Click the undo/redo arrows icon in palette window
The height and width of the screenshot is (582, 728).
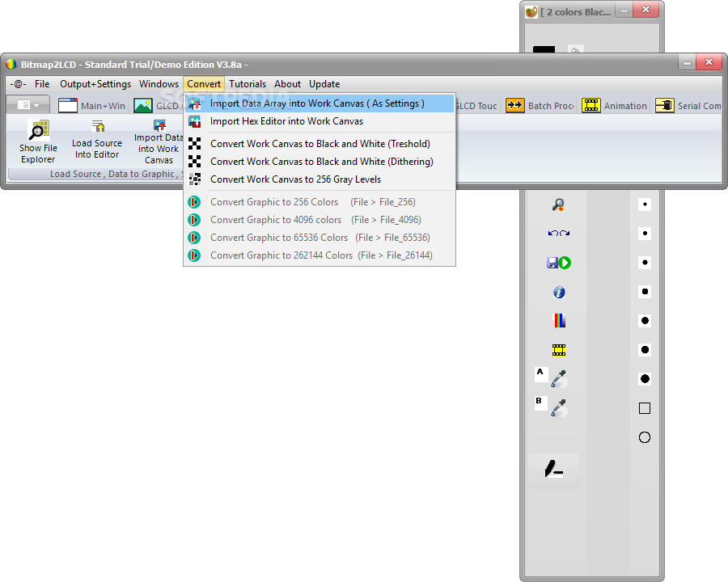pyautogui.click(x=558, y=233)
